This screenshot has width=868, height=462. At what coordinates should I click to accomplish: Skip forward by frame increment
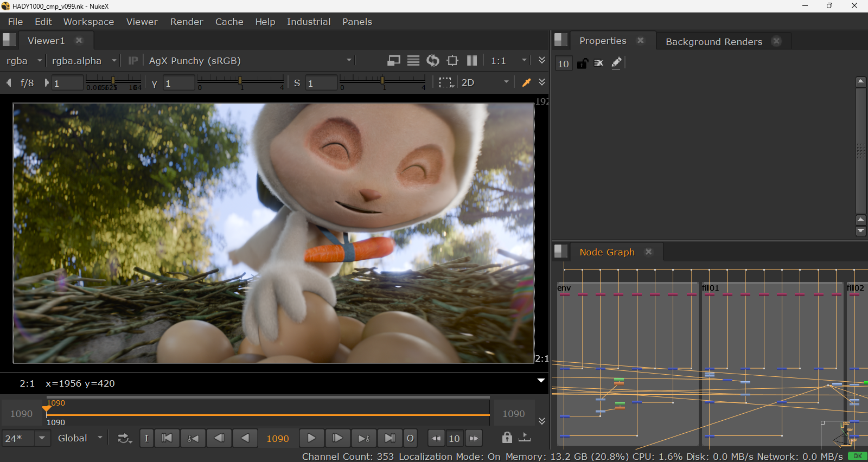tap(474, 438)
